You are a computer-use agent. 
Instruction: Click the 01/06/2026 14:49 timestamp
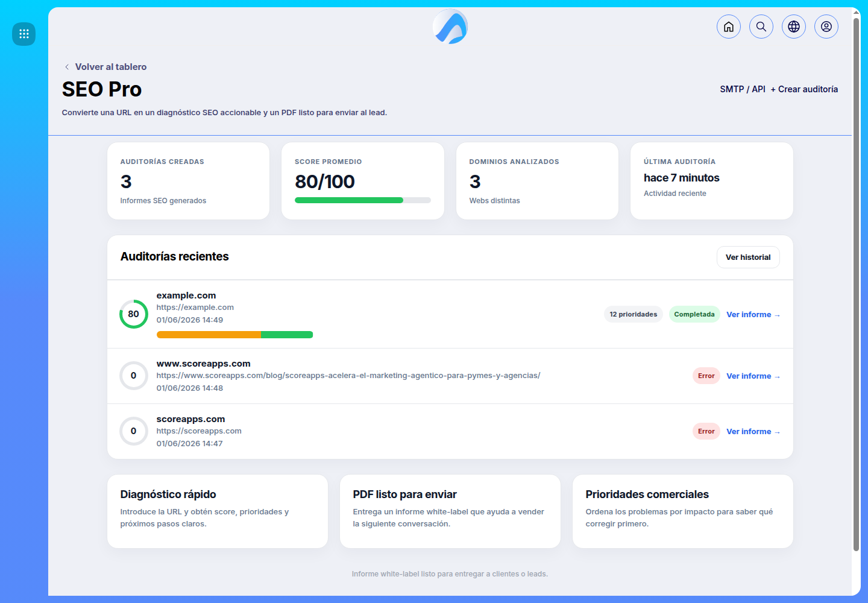[x=190, y=320]
